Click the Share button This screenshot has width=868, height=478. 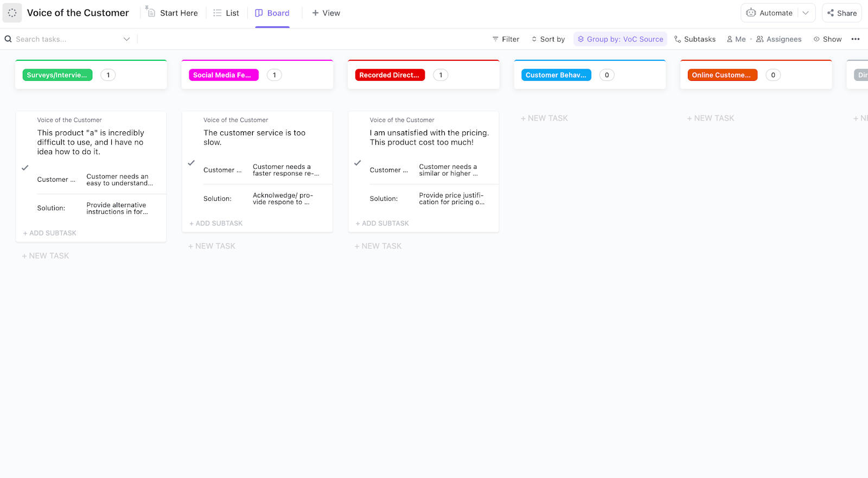(x=842, y=13)
